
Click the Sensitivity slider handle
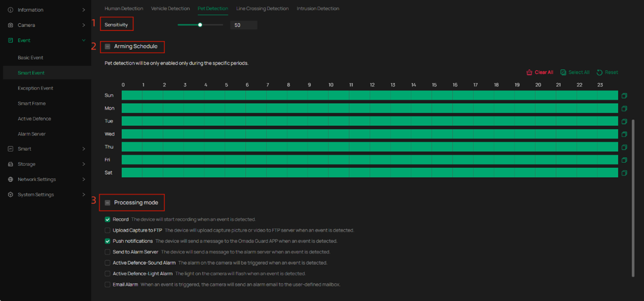pos(200,25)
